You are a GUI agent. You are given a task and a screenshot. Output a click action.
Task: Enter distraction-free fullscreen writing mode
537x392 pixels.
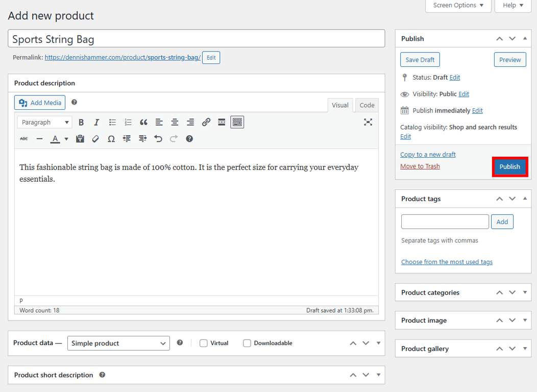click(x=368, y=122)
